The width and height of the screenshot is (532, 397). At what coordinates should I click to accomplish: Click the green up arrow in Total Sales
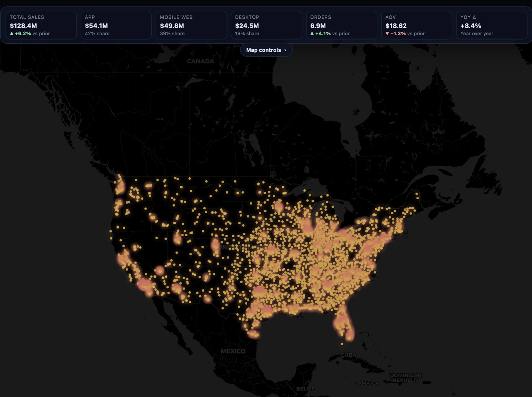(x=12, y=33)
